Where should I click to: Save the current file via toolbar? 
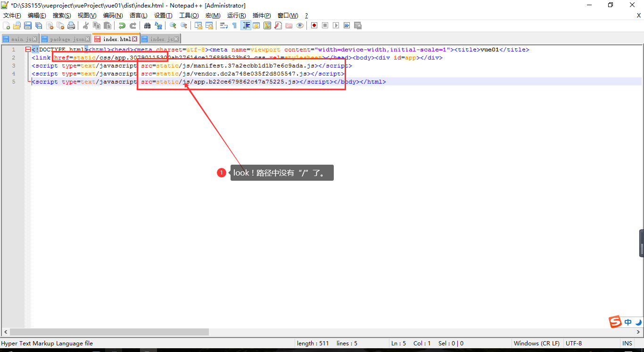[28, 25]
